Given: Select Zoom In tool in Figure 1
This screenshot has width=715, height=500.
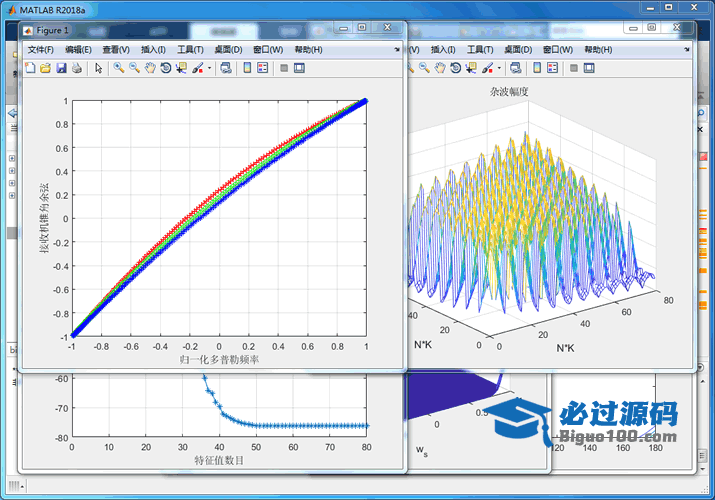Looking at the screenshot, I should point(119,68).
